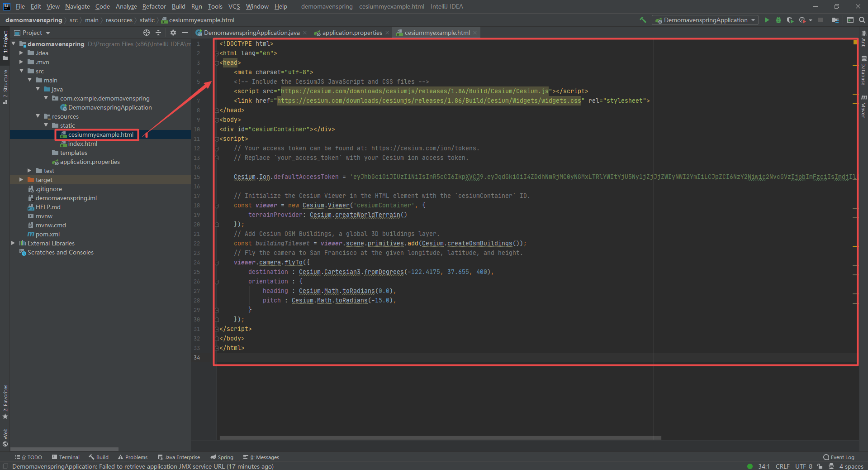Change indent setting 4 spaces
Screen dimensions: 868x470
pyautogui.click(x=851, y=466)
